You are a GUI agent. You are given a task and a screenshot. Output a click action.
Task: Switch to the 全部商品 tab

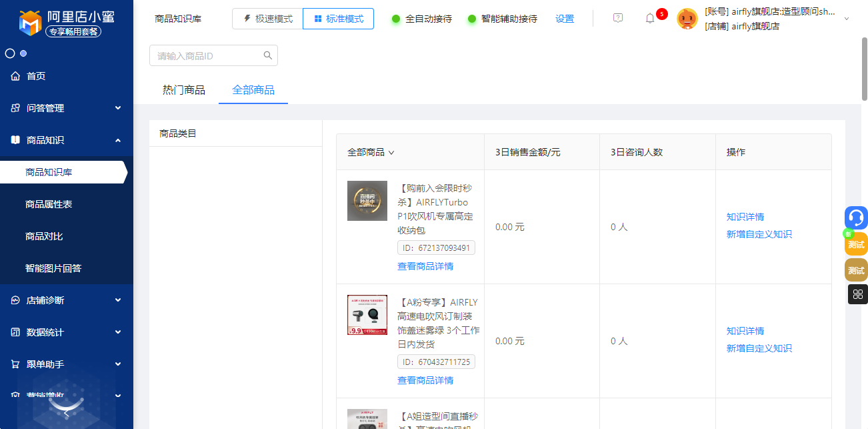253,90
